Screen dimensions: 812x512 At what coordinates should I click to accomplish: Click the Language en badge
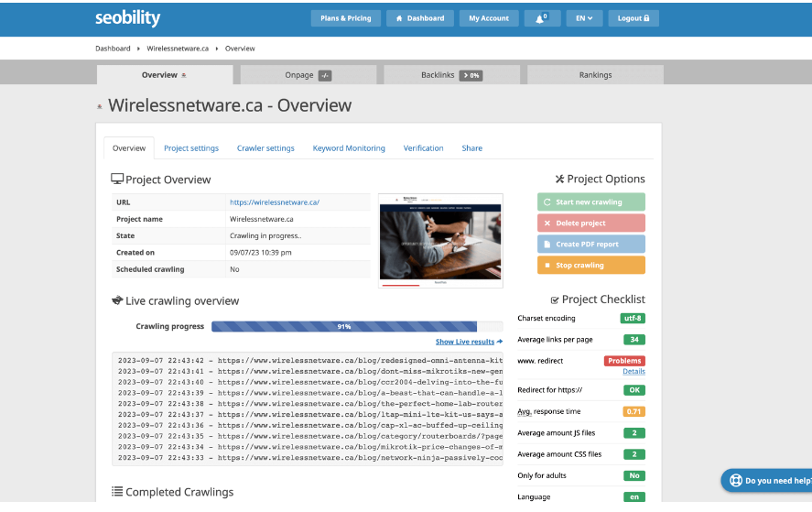click(633, 496)
